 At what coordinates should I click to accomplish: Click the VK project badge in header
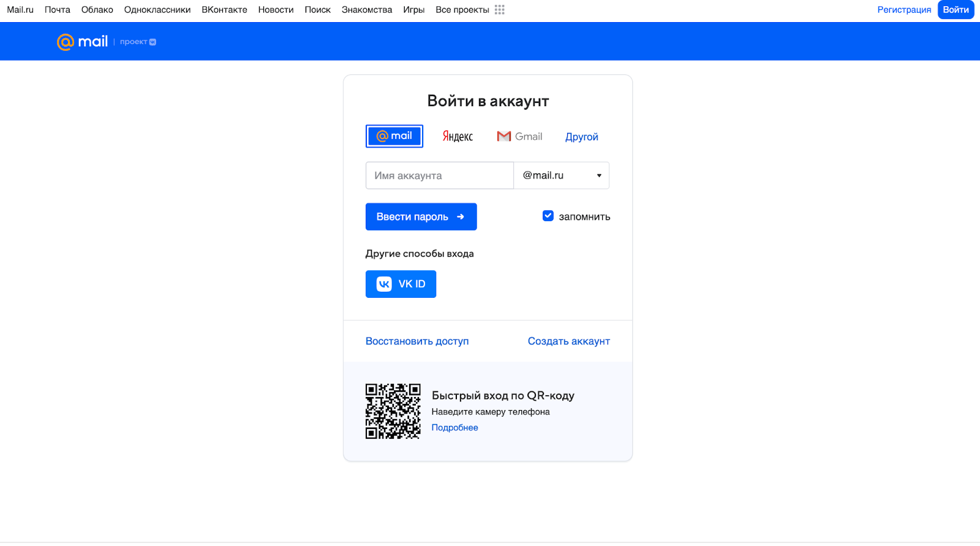click(138, 42)
